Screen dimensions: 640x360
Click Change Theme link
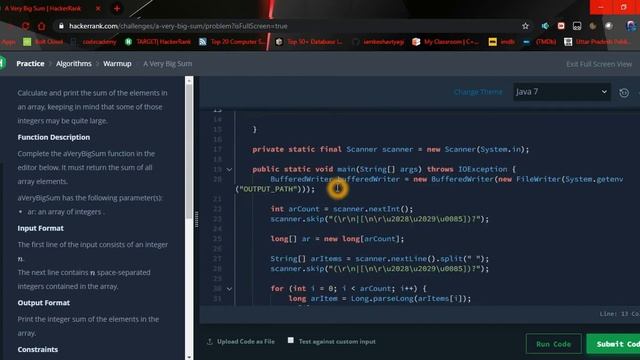pyautogui.click(x=478, y=92)
